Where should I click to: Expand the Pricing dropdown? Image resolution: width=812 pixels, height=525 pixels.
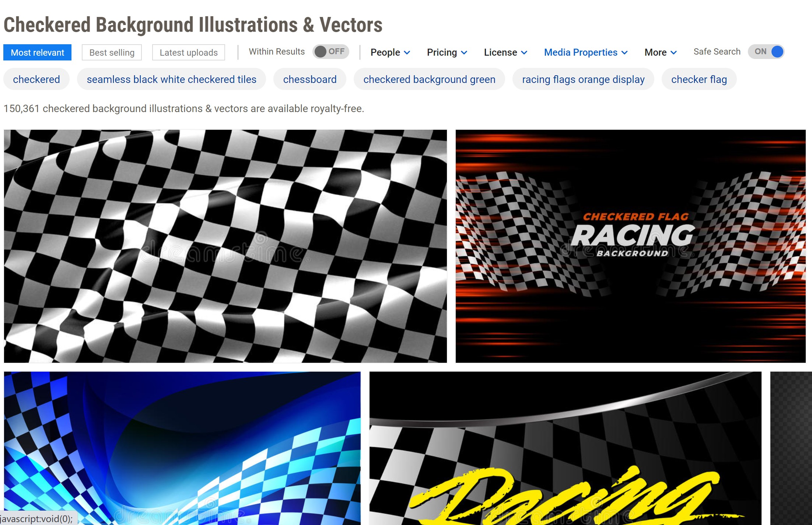(447, 52)
